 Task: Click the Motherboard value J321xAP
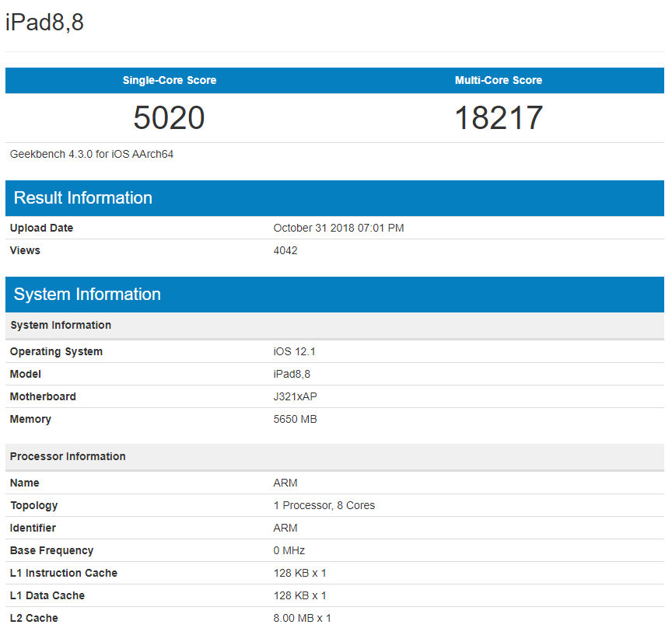point(296,396)
